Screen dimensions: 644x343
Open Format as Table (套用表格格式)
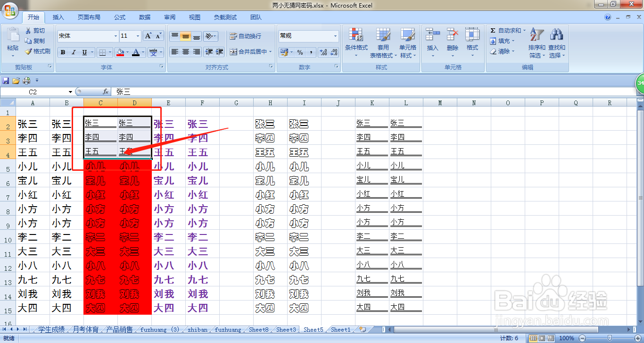pos(382,42)
